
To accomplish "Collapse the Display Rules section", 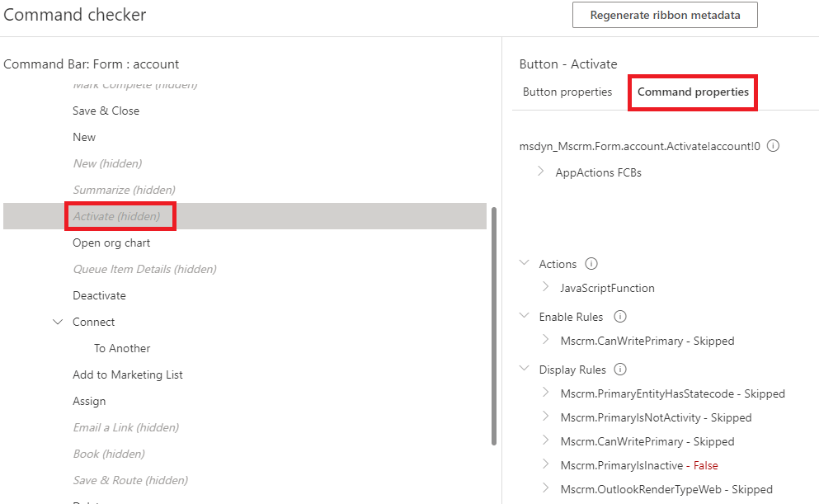I will (525, 369).
